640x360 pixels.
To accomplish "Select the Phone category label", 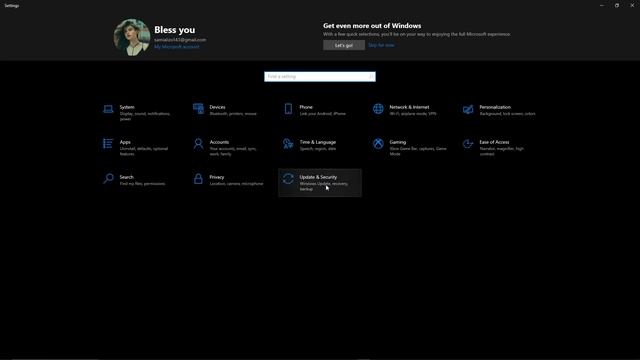I will [306, 107].
